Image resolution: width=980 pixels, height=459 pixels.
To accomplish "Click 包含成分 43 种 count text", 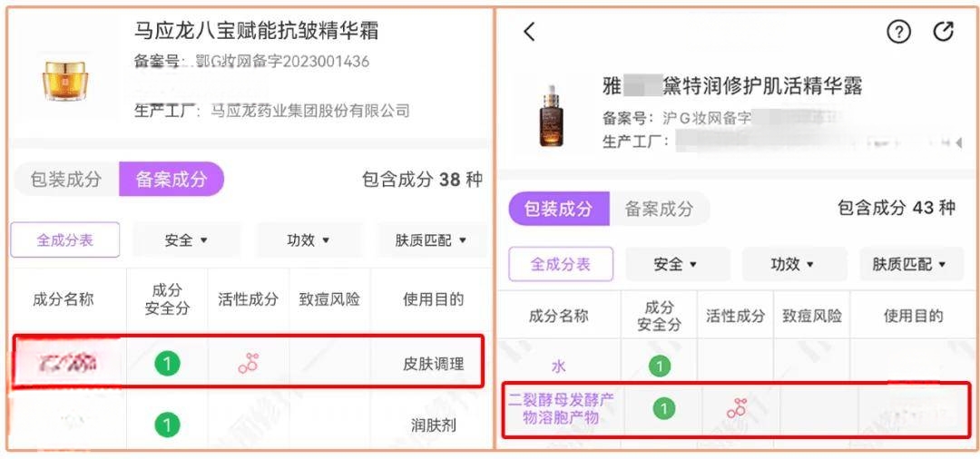I will click(x=897, y=208).
